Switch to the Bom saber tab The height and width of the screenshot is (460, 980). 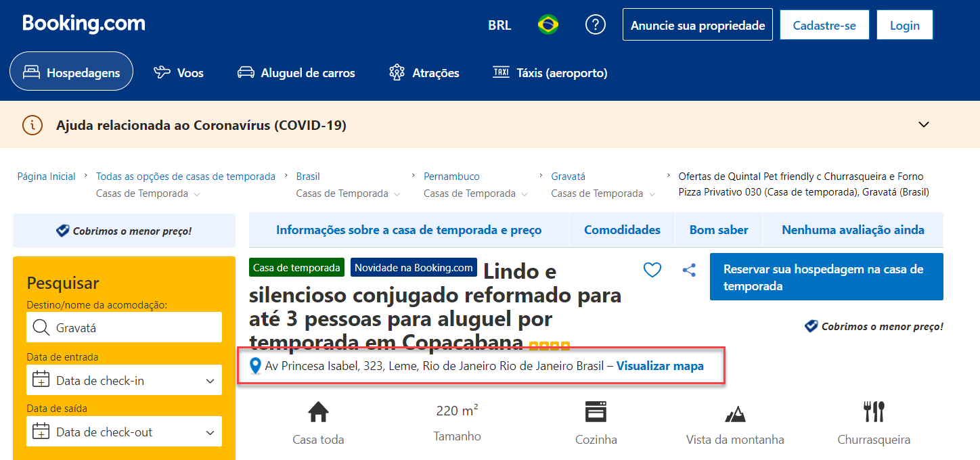719,230
